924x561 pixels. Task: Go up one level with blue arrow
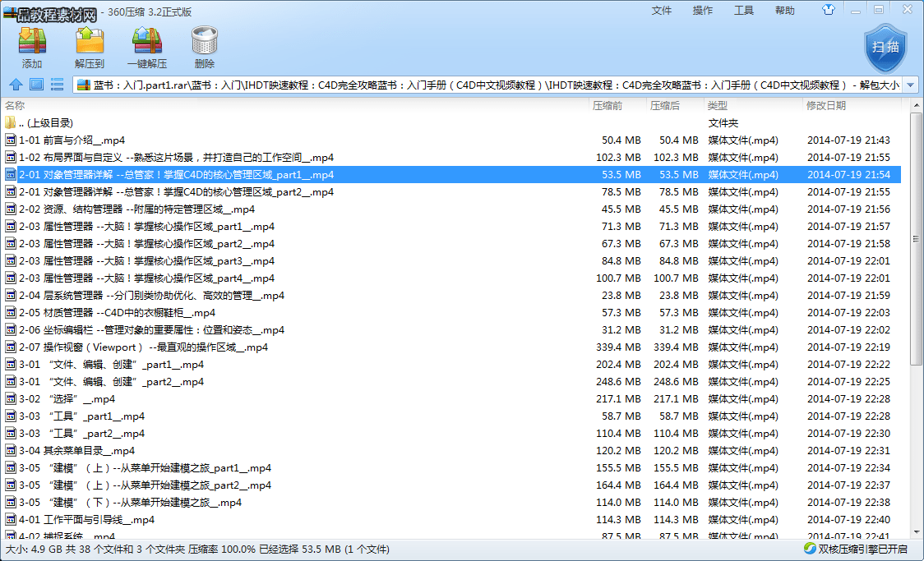pyautogui.click(x=16, y=84)
